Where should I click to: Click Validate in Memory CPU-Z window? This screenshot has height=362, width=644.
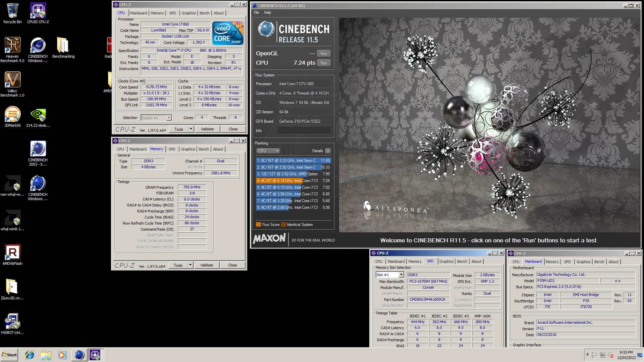[x=207, y=265]
